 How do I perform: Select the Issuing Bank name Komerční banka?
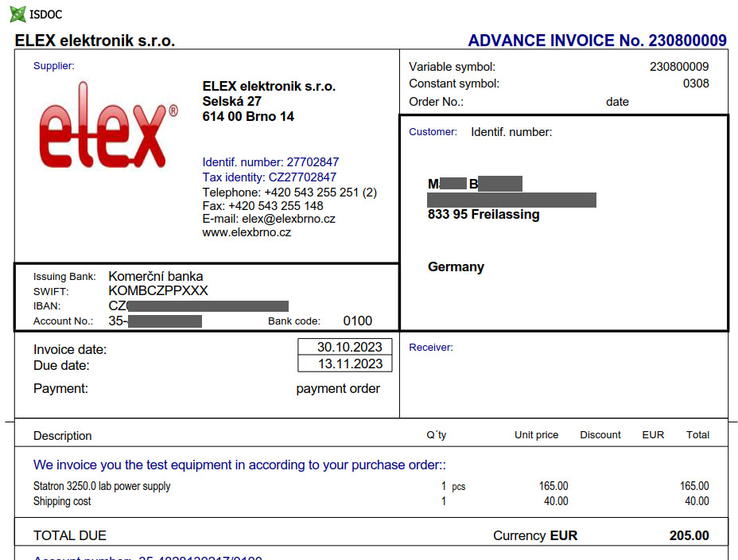(x=156, y=276)
